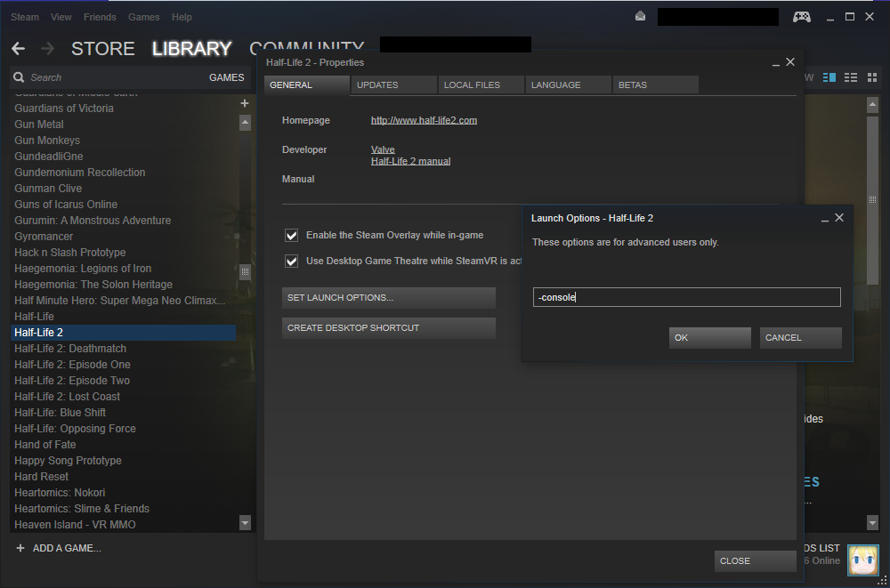Click the search magnifier icon
The width and height of the screenshot is (890, 588).
(x=19, y=77)
